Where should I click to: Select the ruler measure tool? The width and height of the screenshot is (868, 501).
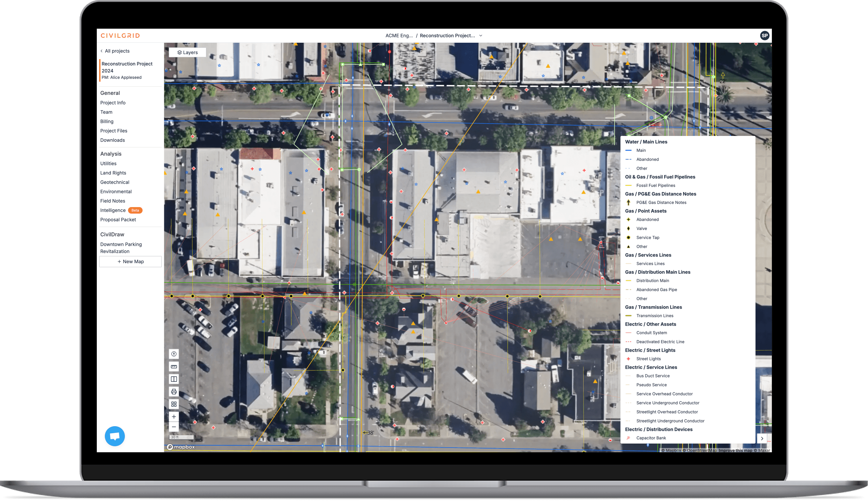[174, 366]
